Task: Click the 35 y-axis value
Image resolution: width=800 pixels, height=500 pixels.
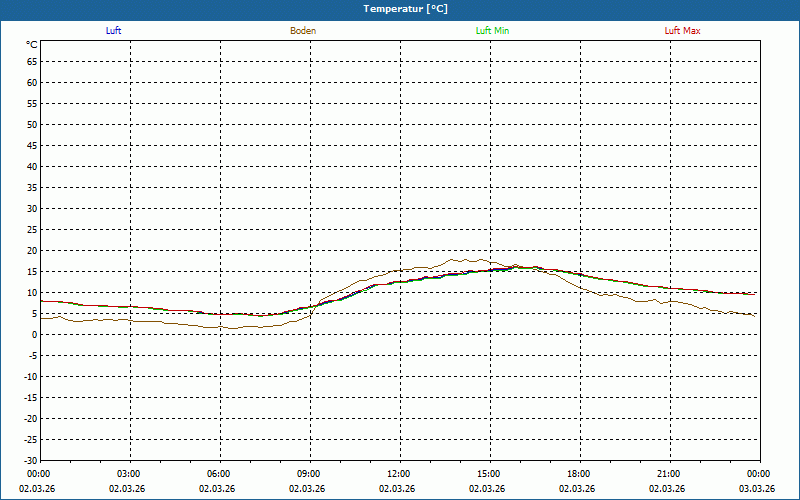Action: coord(32,188)
